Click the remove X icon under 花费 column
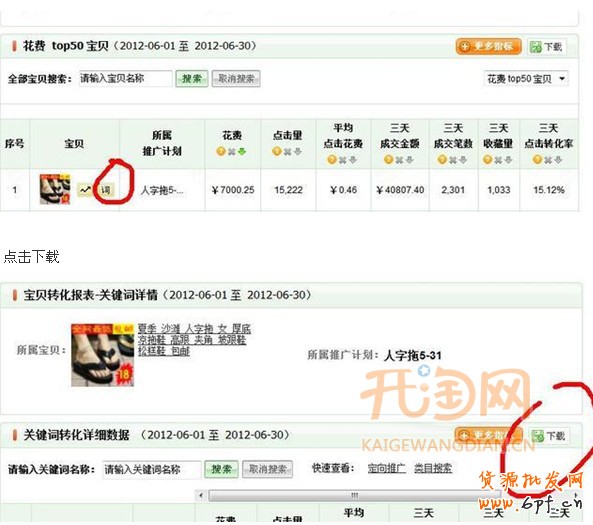593x525 pixels. (231, 152)
